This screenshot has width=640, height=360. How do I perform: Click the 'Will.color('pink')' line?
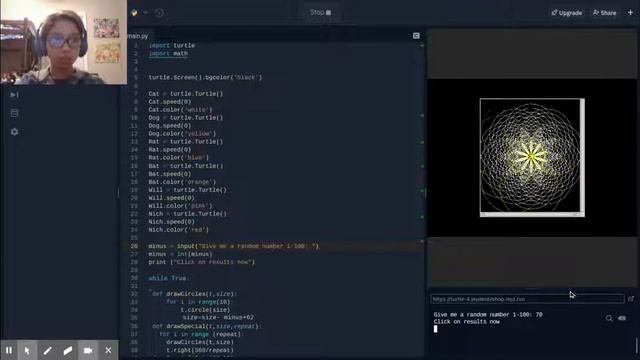(180, 206)
